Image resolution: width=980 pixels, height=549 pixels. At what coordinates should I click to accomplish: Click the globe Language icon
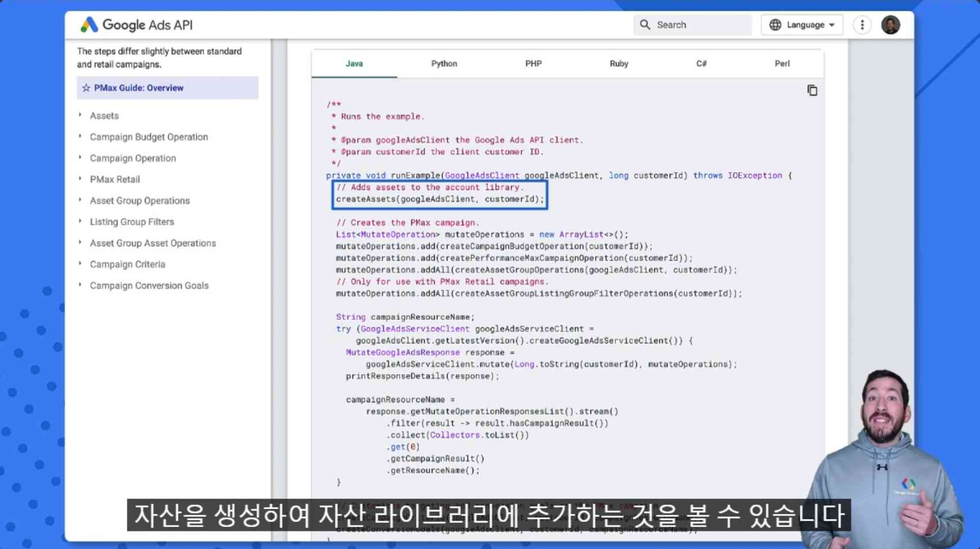775,24
